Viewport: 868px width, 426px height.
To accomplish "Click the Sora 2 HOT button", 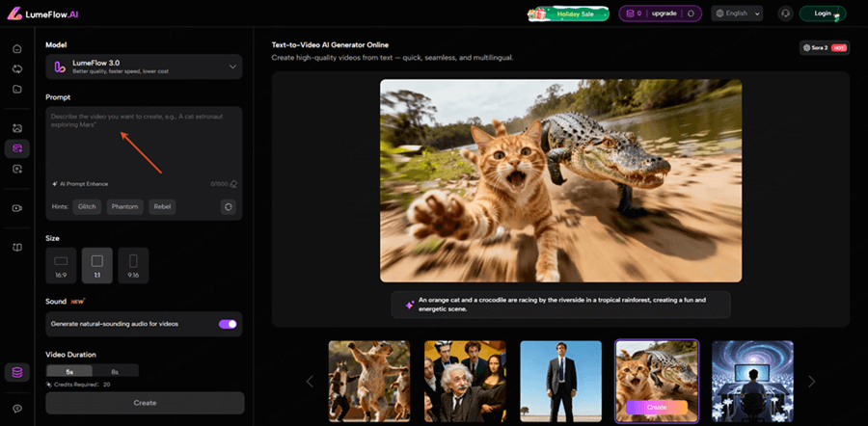I will [824, 48].
